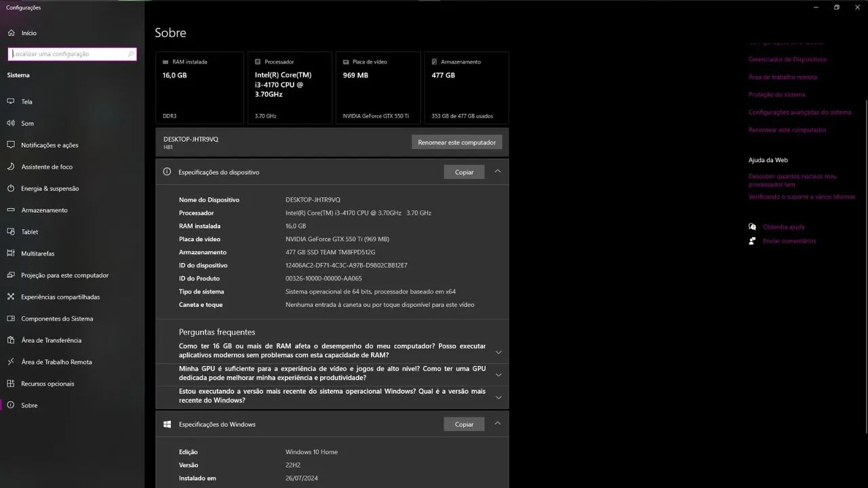This screenshot has height=488, width=868.
Task: Open Experiências compartilhadas sidebar icon
Action: click(11, 297)
